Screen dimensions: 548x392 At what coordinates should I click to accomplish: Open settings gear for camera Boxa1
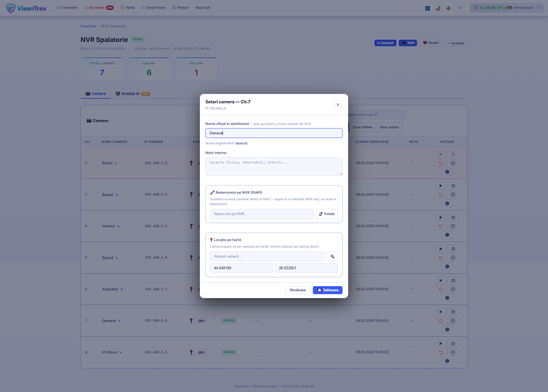453,163
